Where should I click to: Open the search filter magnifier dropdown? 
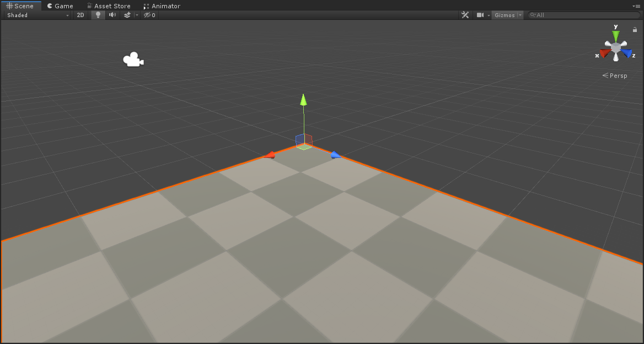pyautogui.click(x=533, y=15)
